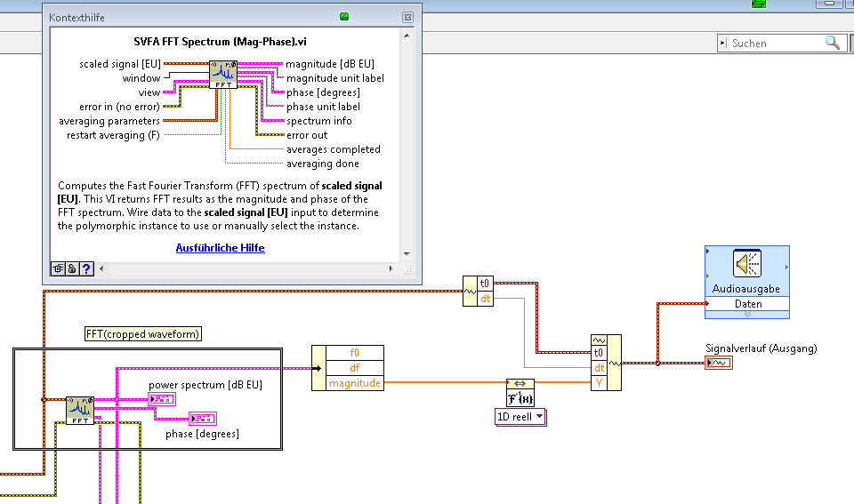The image size is (854, 504).
Task: Click the magnifier icon in search box
Action: [x=833, y=43]
